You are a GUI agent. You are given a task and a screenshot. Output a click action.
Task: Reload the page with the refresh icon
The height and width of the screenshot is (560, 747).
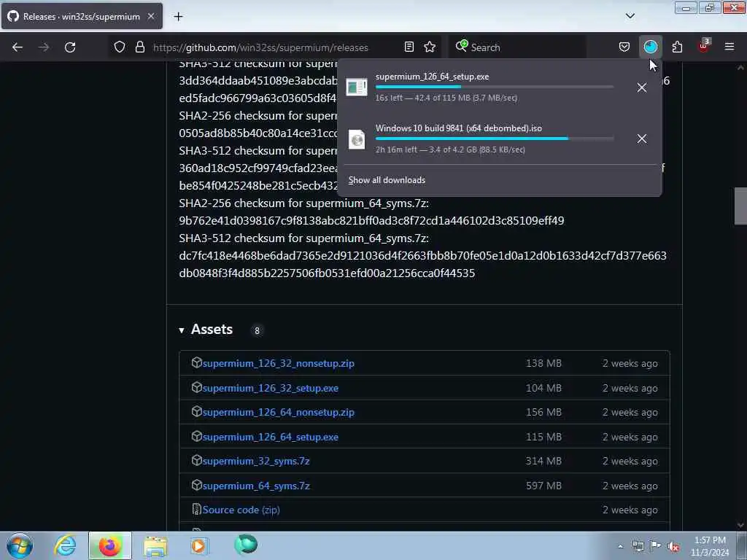coord(70,47)
